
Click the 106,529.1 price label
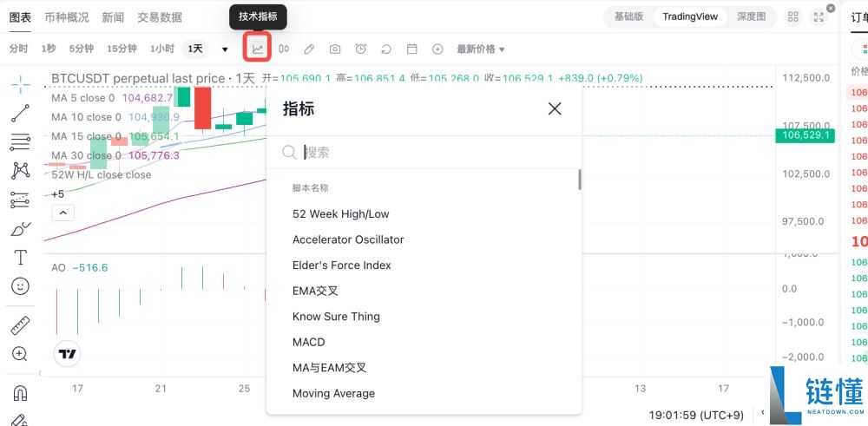805,135
